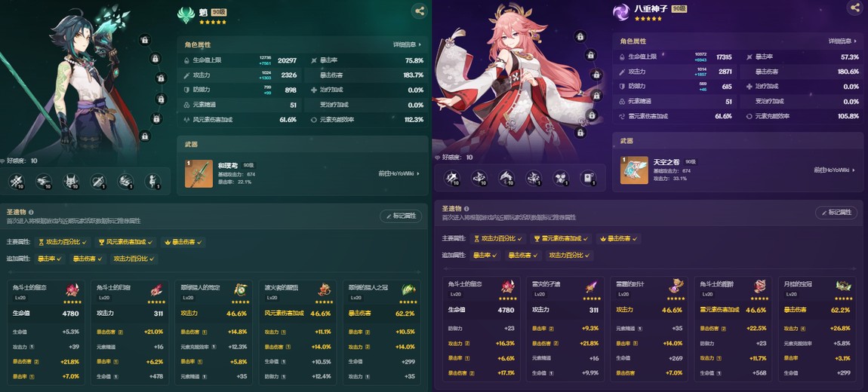Expand 详细信息 on Xiao attributes panel
This screenshot has width=868, height=392.
tap(407, 44)
